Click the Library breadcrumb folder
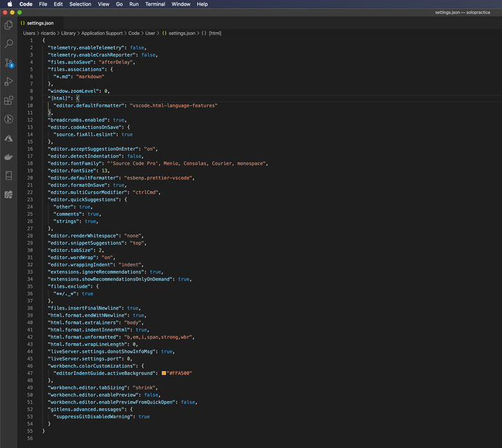The image size is (502, 448). tap(68, 33)
